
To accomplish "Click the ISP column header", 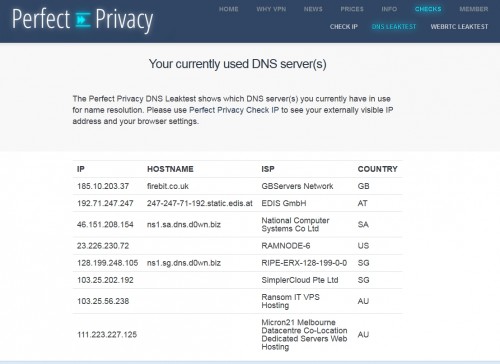I will click(x=268, y=169).
